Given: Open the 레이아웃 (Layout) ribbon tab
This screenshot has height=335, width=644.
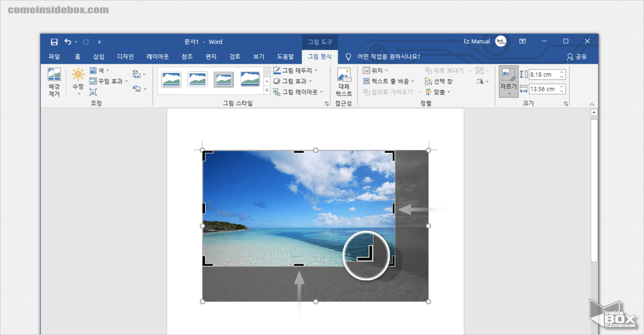Looking at the screenshot, I should [x=158, y=56].
